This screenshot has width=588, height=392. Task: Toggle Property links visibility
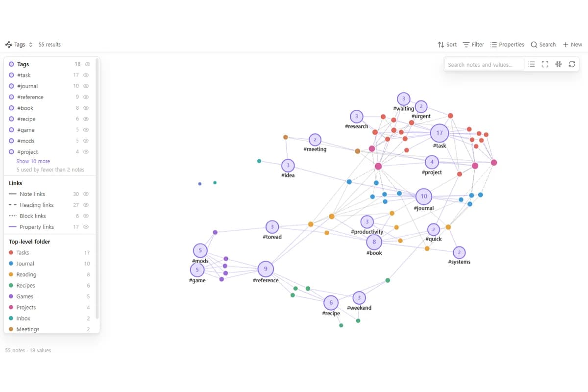point(86,227)
